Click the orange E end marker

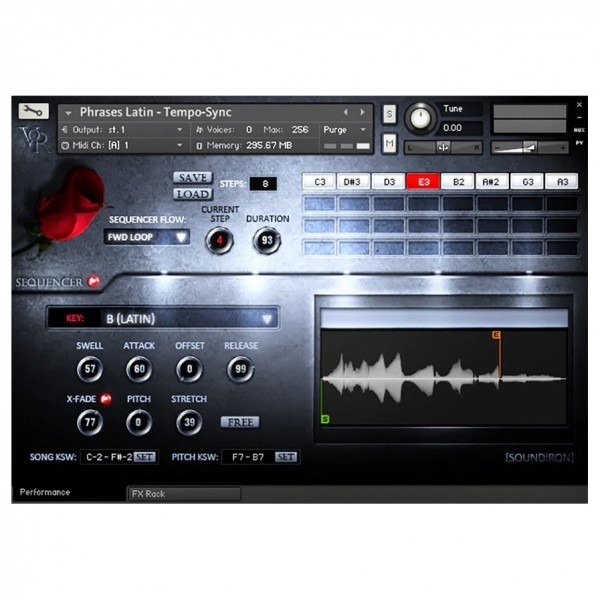[x=496, y=335]
